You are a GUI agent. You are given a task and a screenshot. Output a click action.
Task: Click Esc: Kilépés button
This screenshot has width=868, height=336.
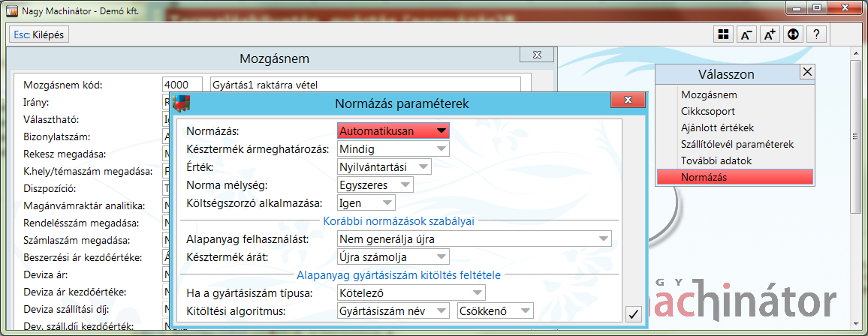tap(39, 34)
